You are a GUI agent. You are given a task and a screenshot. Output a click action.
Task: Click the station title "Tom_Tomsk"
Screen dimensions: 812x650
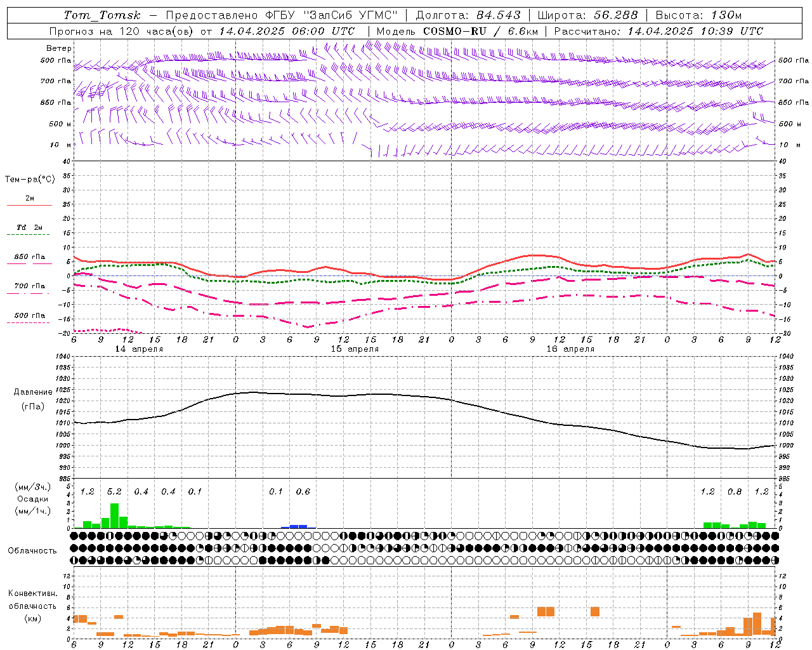click(102, 15)
